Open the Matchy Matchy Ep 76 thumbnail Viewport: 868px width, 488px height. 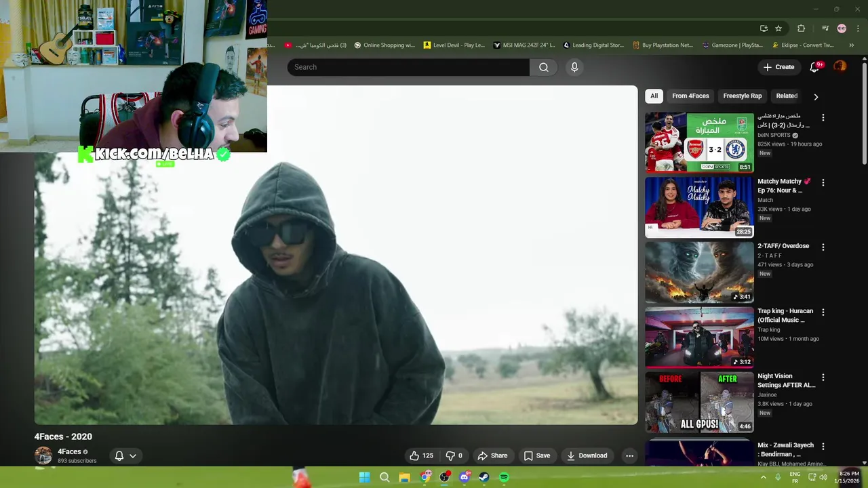pos(699,207)
